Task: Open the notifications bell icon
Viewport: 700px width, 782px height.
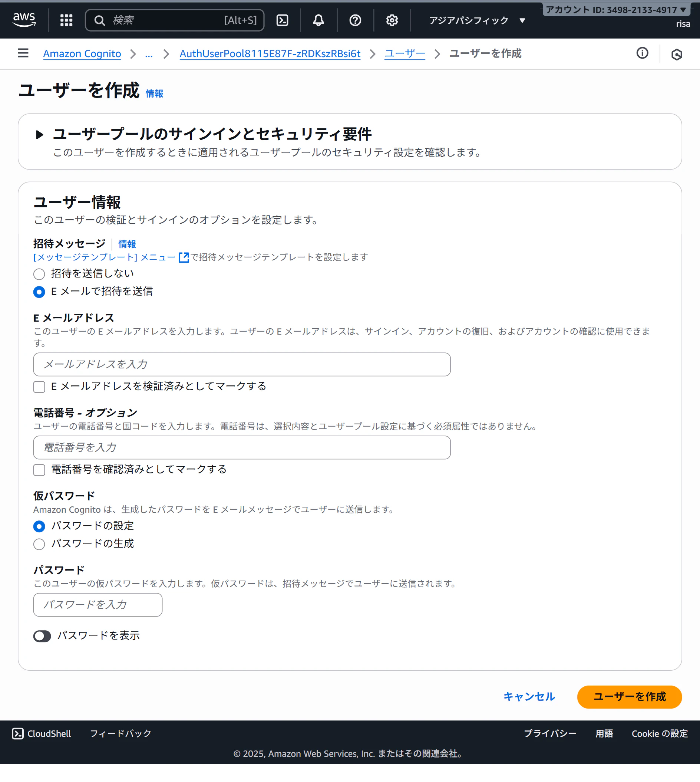Action: coord(318,20)
